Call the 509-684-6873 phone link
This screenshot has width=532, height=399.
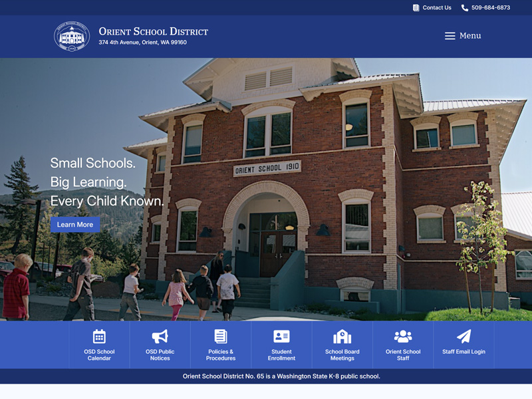[x=491, y=8]
